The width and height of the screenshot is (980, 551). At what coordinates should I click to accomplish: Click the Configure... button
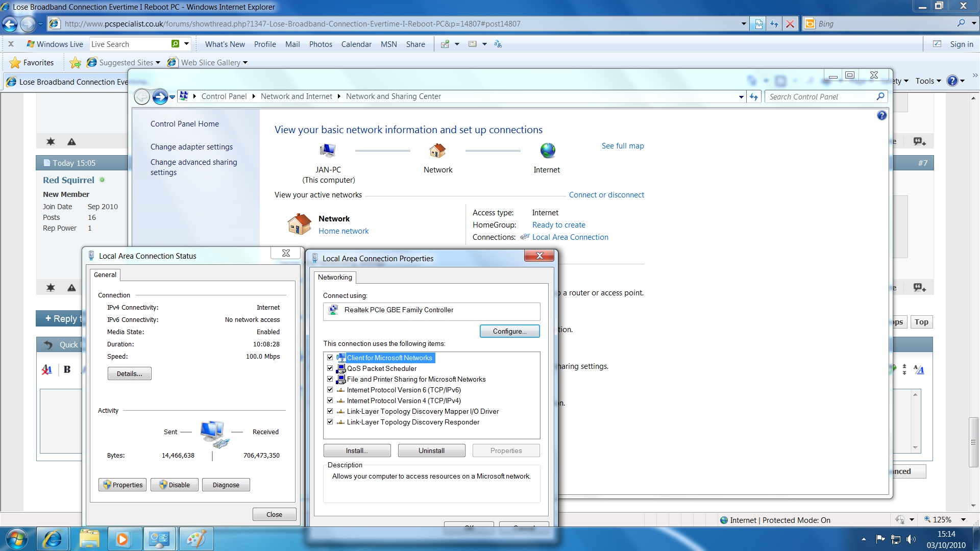[x=509, y=331]
